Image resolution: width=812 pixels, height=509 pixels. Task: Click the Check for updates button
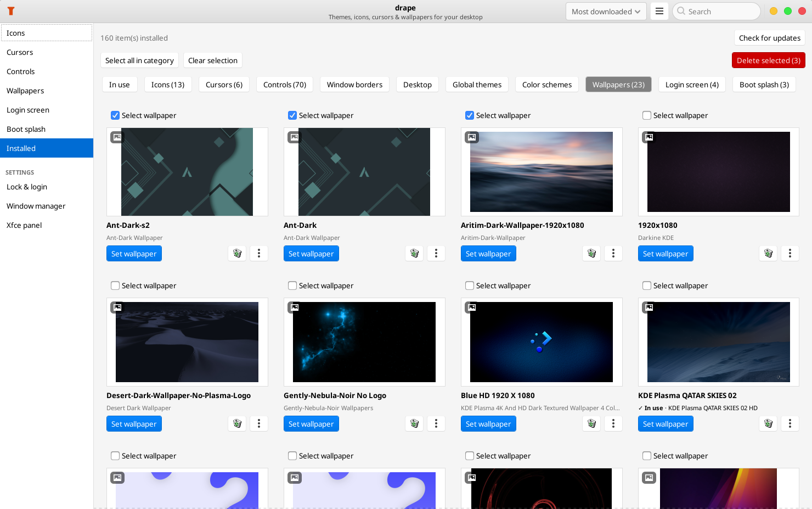[770, 38]
